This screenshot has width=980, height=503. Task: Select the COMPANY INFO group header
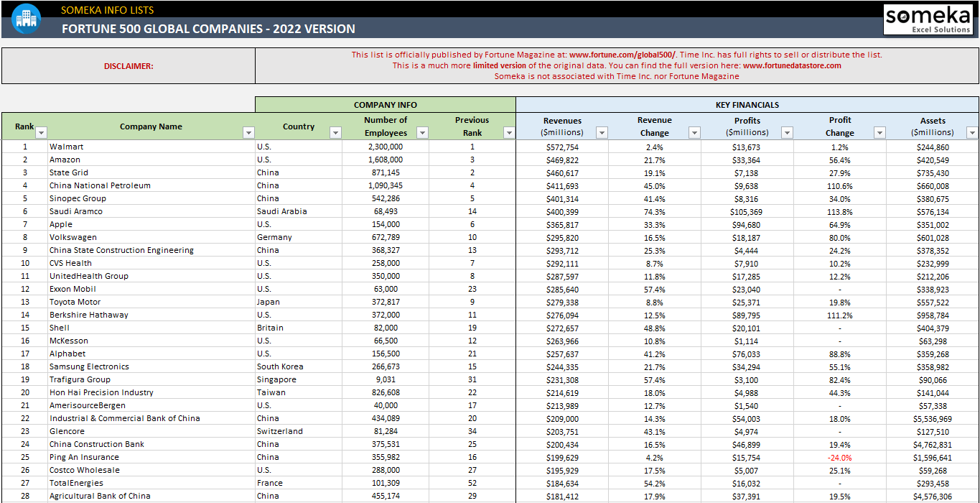click(385, 105)
